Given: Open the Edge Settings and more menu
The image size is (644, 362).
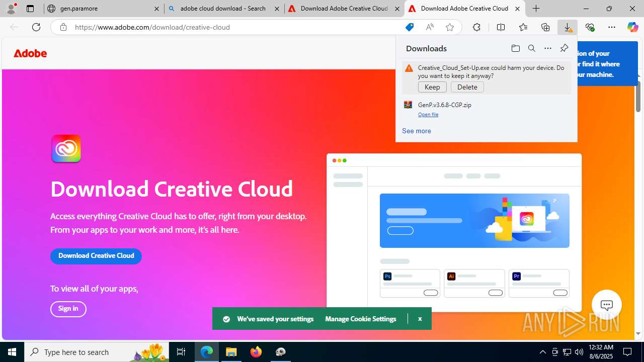Looking at the screenshot, I should [x=612, y=27].
